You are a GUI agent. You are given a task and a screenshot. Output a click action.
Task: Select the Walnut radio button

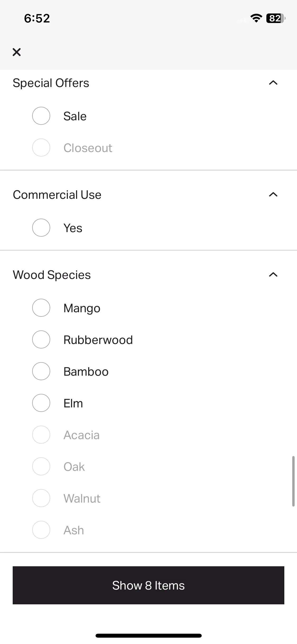pos(41,498)
